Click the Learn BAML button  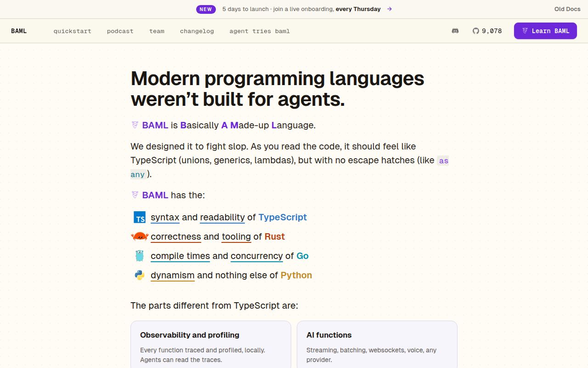[x=545, y=31]
